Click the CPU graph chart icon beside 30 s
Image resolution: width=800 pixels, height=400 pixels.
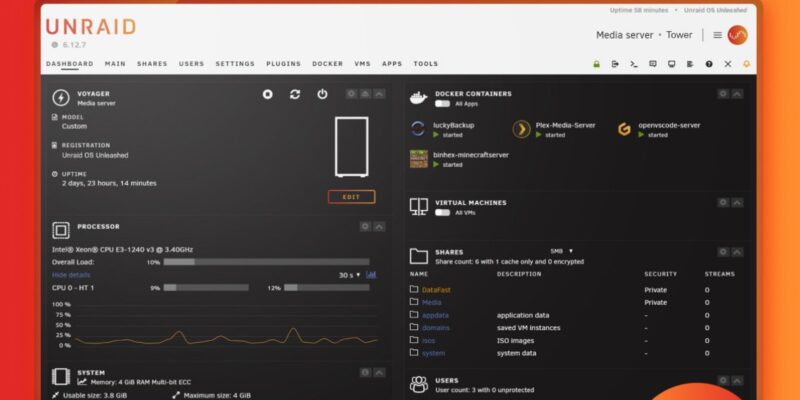click(371, 275)
